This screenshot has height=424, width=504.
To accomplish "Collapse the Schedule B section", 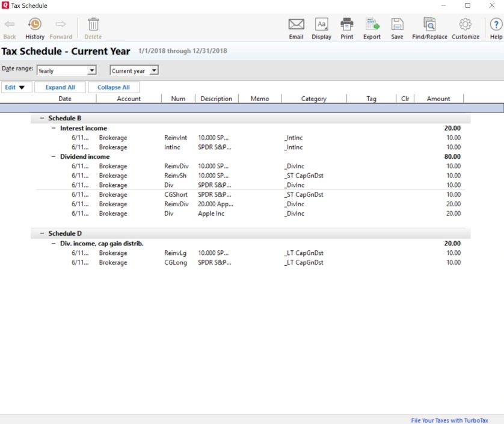I will tap(42, 118).
